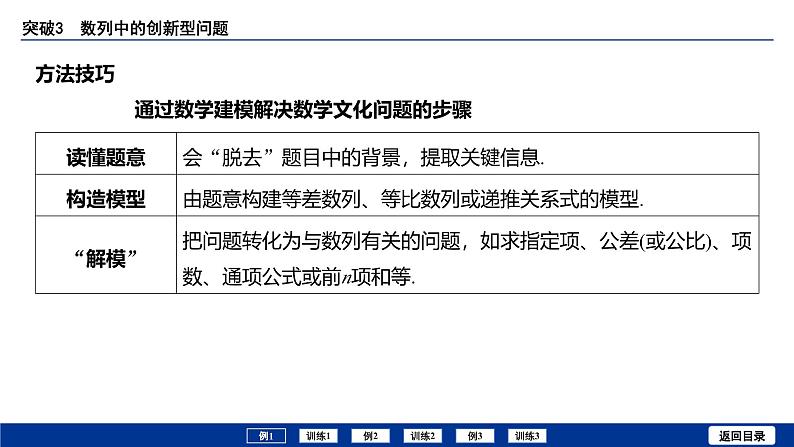Image resolution: width=794 pixels, height=447 pixels.
Task: Go to 训练2 section
Action: pos(423,436)
